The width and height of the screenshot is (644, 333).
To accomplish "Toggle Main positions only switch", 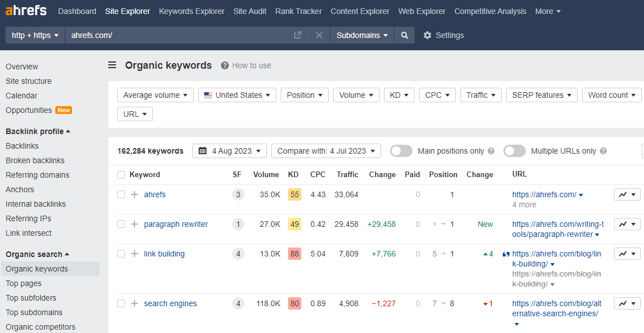I will (x=401, y=151).
